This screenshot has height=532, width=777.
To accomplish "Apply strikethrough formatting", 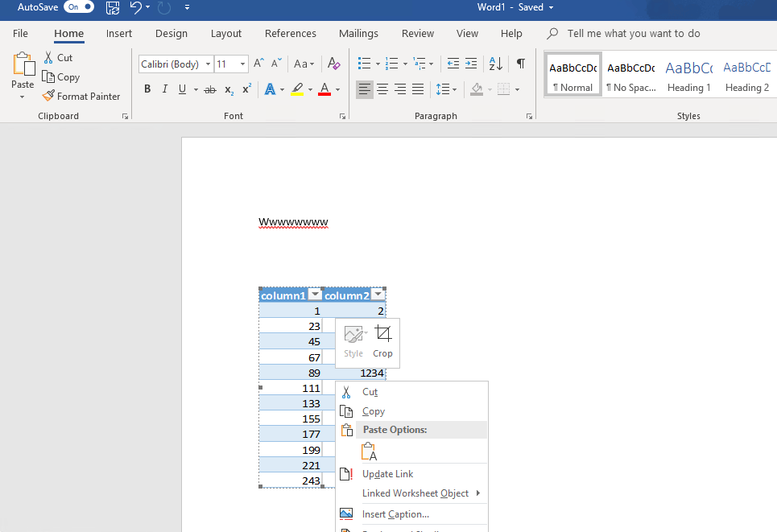I will pos(209,89).
